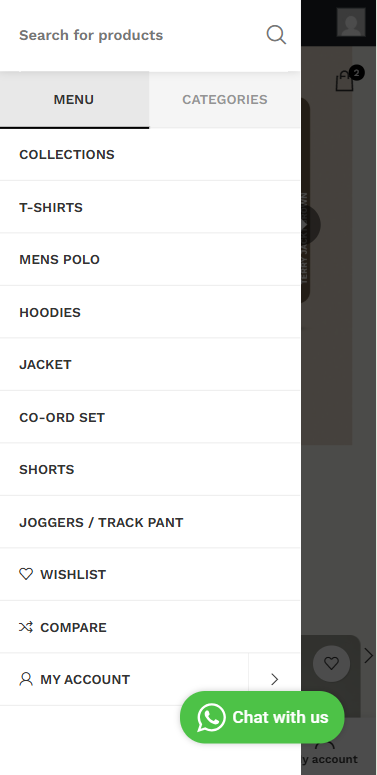Open the shopping bag cart icon

tap(345, 81)
